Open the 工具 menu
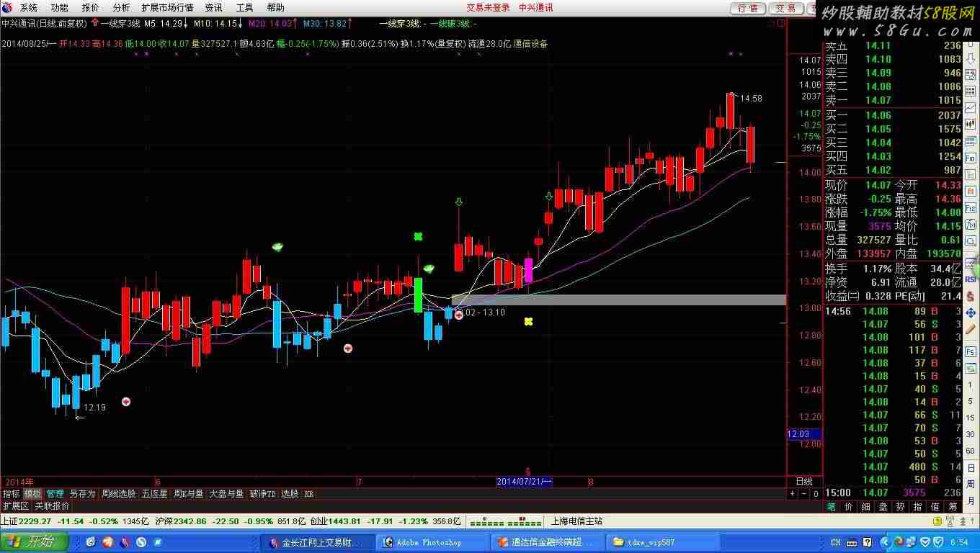 [244, 8]
